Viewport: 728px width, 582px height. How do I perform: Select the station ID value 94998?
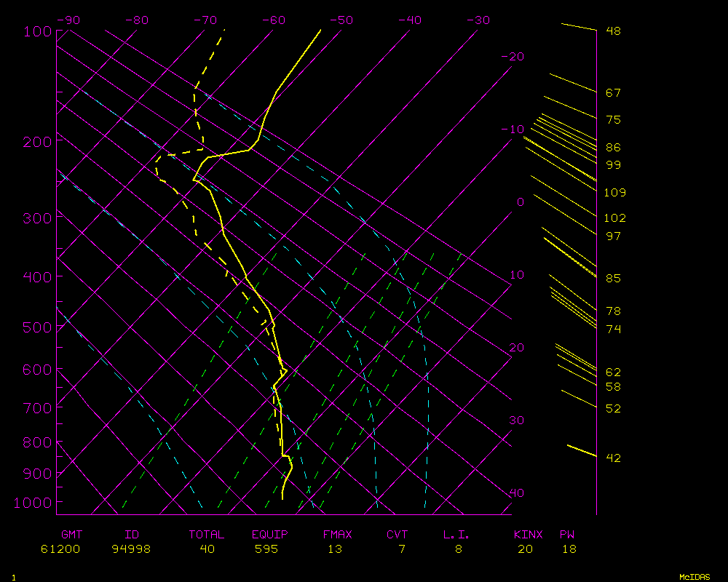pyautogui.click(x=131, y=549)
